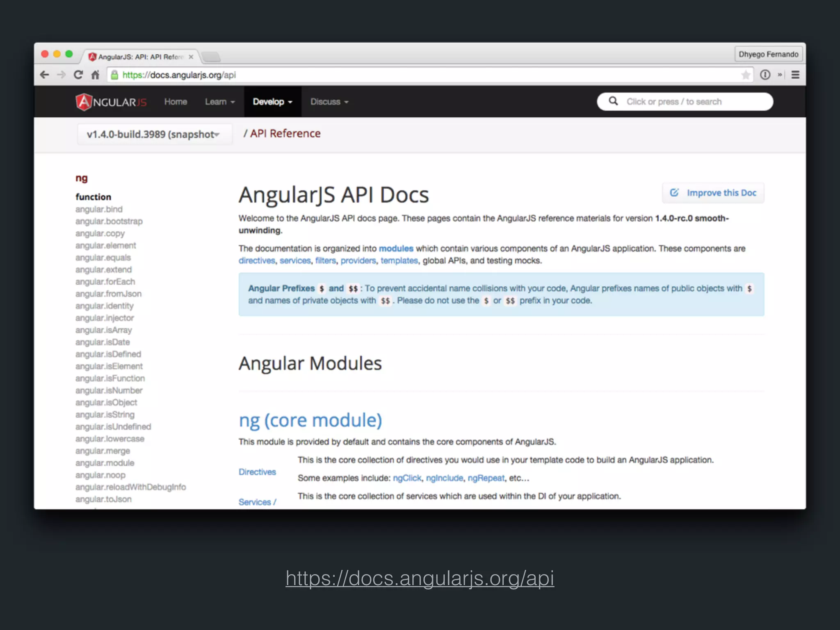The image size is (840, 630).
Task: Open the ng (core module) link
Action: pos(310,420)
